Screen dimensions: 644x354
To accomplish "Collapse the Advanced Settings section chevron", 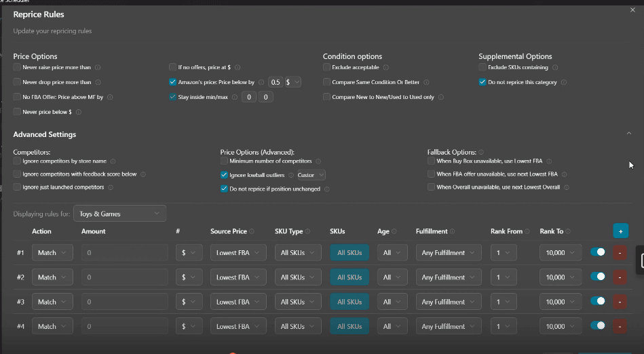I will (x=628, y=134).
